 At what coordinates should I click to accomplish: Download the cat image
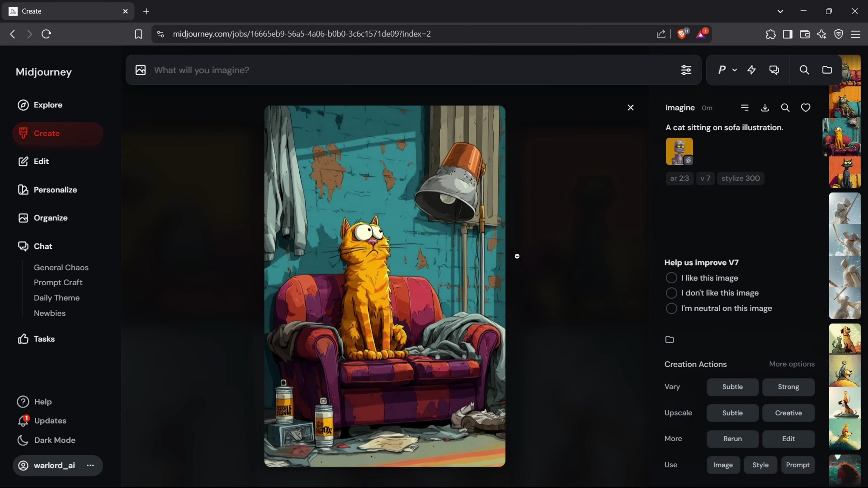[x=765, y=108]
